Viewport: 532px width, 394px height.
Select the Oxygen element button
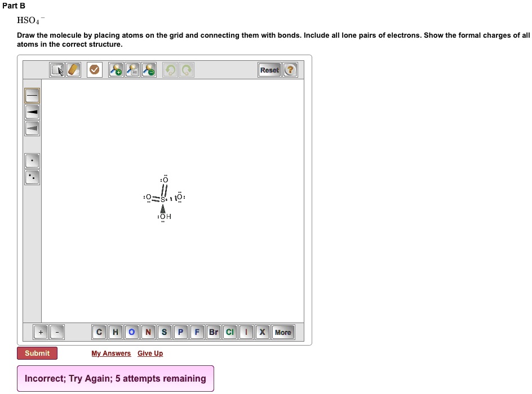pos(132,332)
